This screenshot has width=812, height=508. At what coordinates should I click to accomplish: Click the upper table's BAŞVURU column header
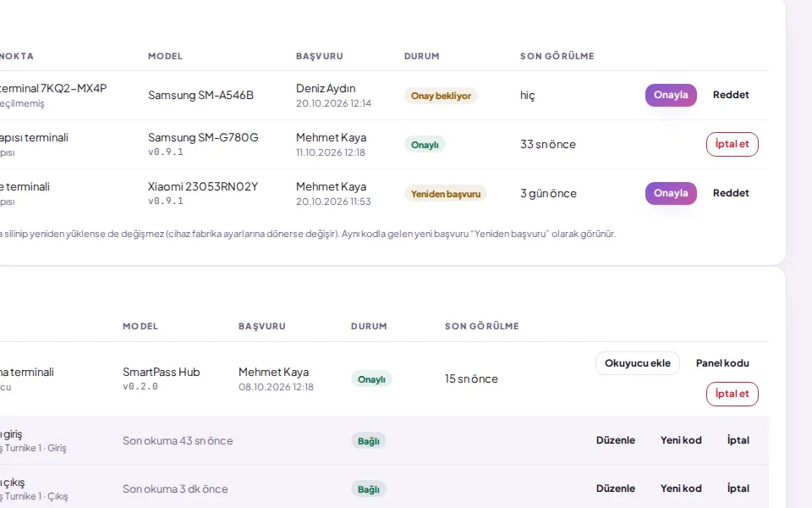coord(320,56)
